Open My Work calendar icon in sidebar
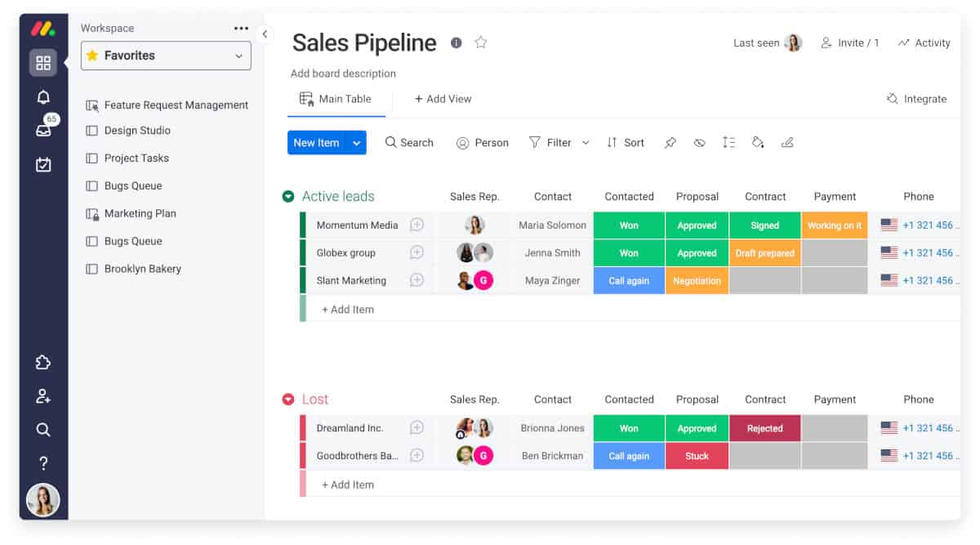This screenshot has width=980, height=545. click(43, 165)
